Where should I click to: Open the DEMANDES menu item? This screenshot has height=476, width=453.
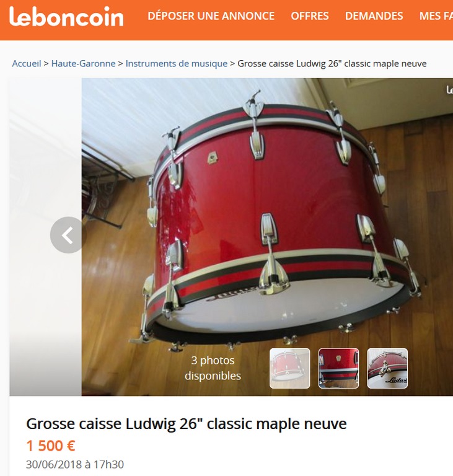pyautogui.click(x=374, y=15)
